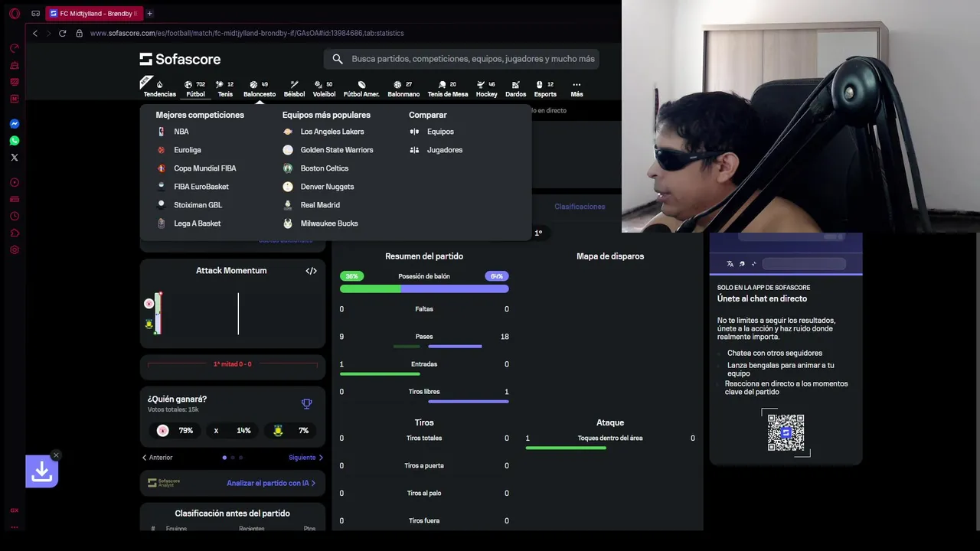Click the Attack Momentum embed code icon

(311, 271)
